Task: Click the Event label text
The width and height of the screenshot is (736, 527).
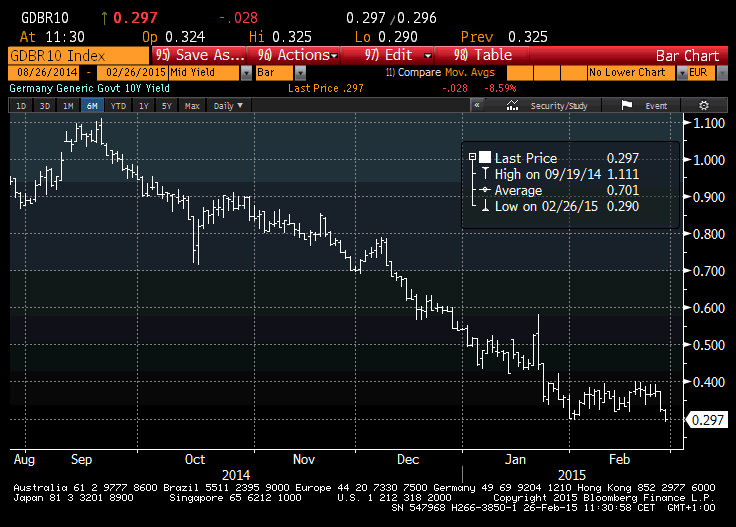Action: click(x=656, y=106)
